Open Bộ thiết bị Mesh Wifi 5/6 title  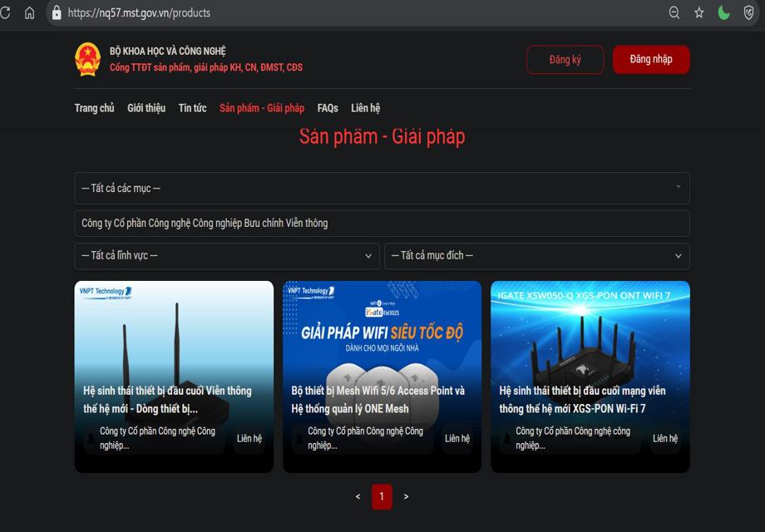378,400
